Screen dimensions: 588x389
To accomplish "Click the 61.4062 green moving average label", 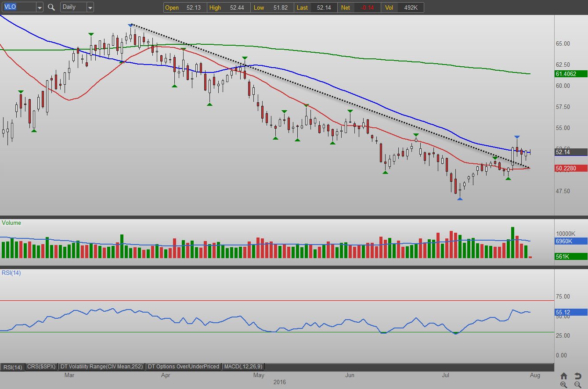I will coord(571,74).
